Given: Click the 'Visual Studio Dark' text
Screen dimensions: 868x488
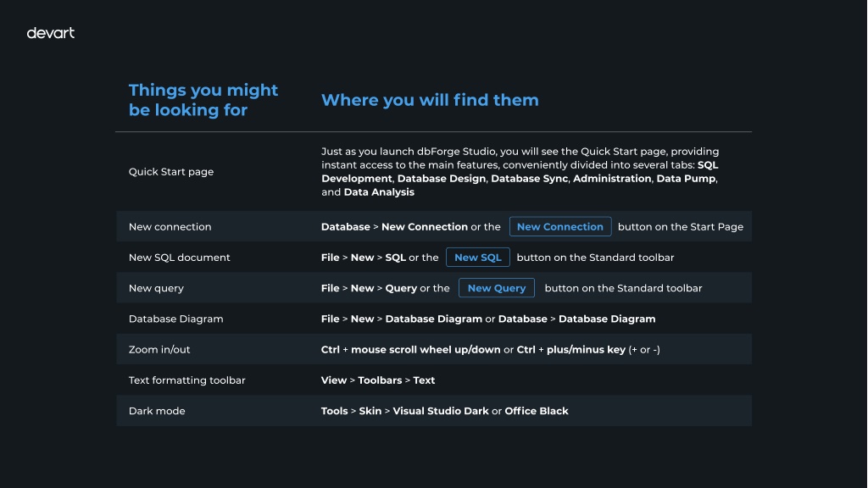Looking at the screenshot, I should click(441, 411).
